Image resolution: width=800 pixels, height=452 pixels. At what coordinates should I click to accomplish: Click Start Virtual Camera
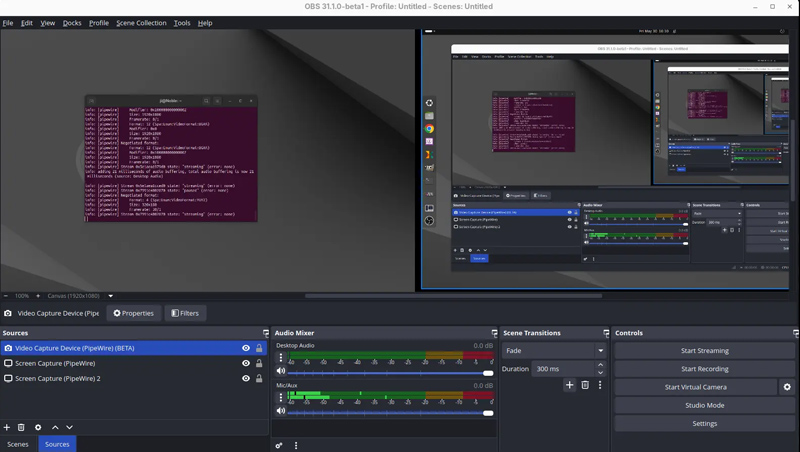tap(695, 387)
